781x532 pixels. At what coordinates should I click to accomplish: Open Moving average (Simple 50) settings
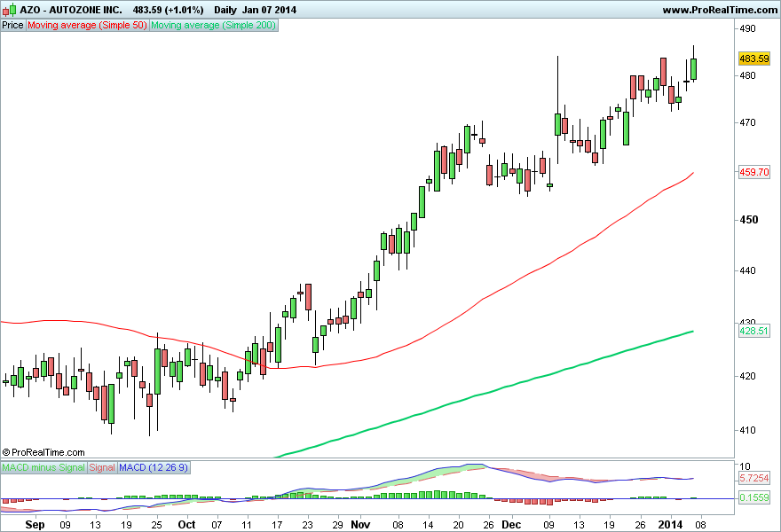point(87,26)
